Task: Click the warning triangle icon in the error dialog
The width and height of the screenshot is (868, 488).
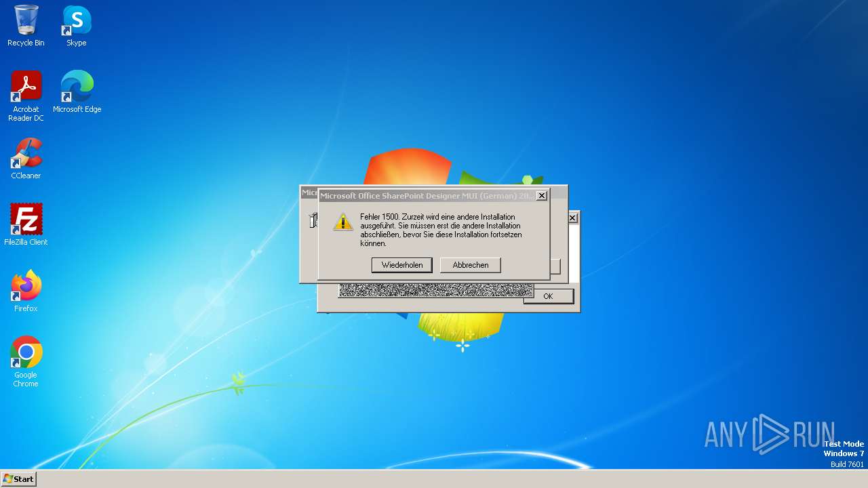Action: coord(342,222)
